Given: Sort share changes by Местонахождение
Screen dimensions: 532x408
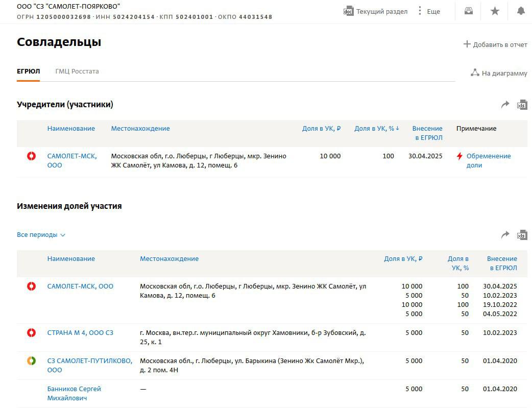Looking at the screenshot, I should tap(170, 258).
